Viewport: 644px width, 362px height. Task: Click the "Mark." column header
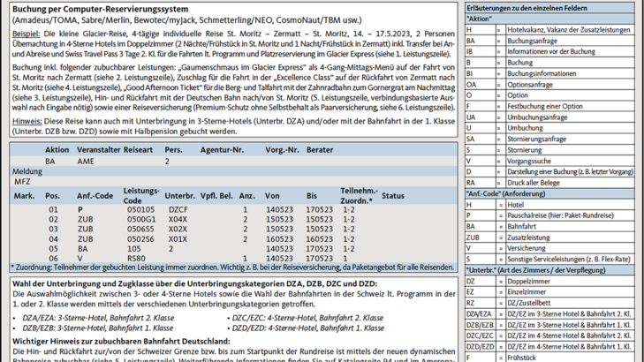(x=24, y=196)
